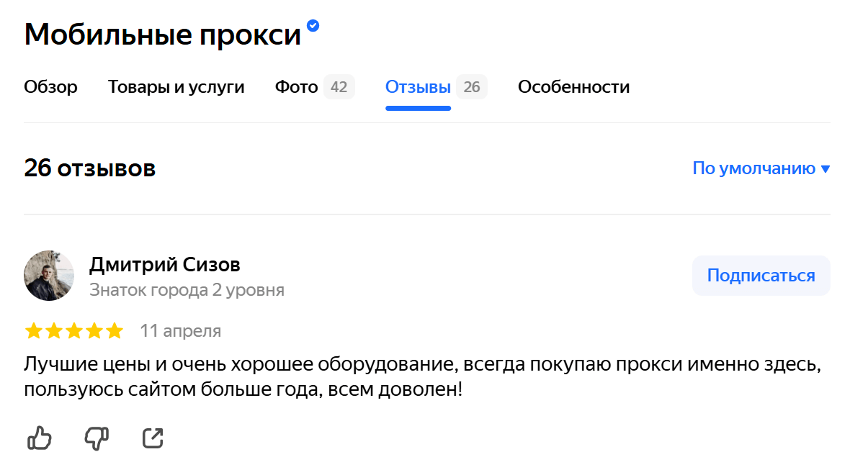Click the 26 review count badge
This screenshot has width=868, height=475.
[x=472, y=87]
